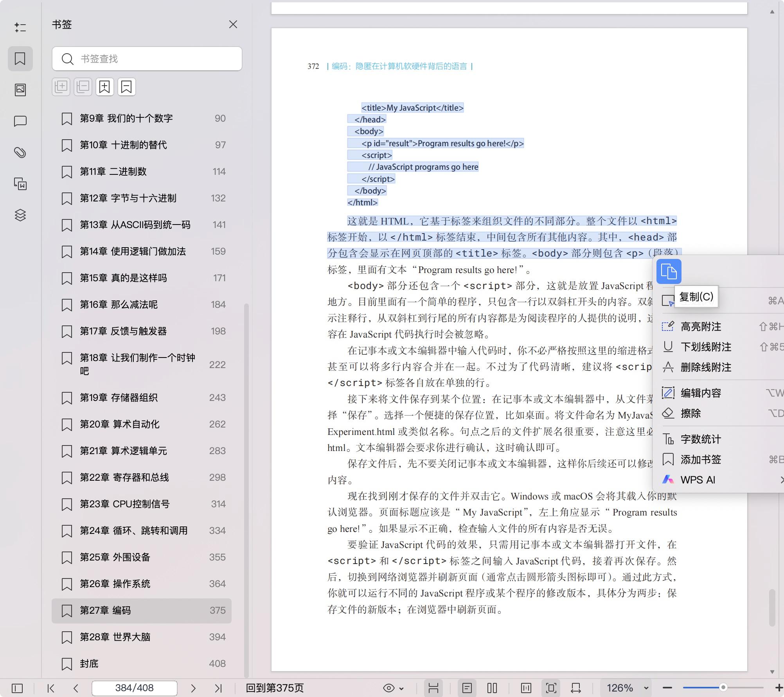
Task: Select the eye reading-mode icon in bottom toolbar
Action: [x=388, y=688]
